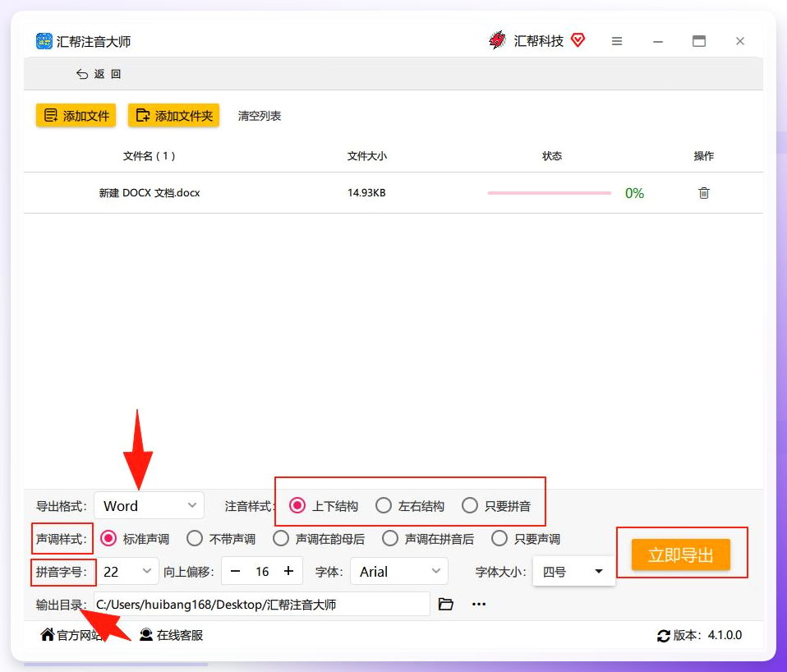
Task: Click the 添加文件 button
Action: (76, 116)
